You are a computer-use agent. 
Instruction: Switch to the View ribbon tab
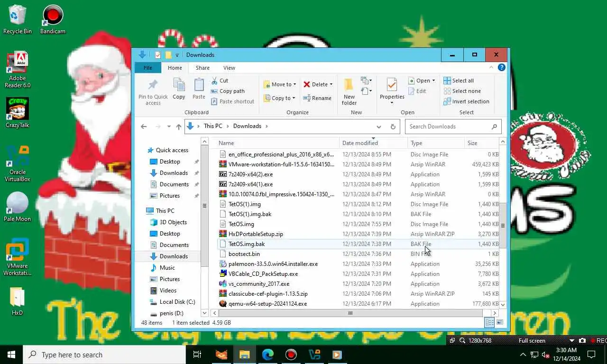click(x=229, y=68)
